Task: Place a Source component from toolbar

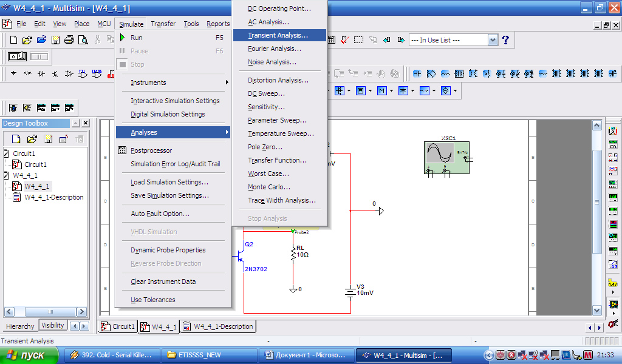Action: [14, 73]
